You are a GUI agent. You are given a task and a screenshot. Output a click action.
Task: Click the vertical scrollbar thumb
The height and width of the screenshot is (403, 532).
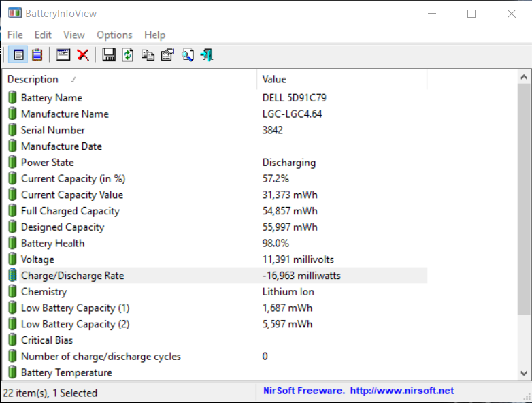[524, 199]
